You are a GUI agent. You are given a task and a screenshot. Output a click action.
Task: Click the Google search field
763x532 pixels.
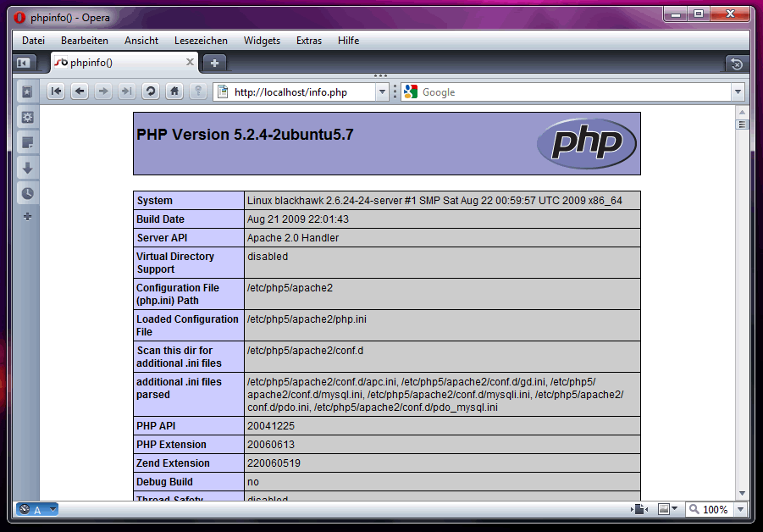click(574, 92)
